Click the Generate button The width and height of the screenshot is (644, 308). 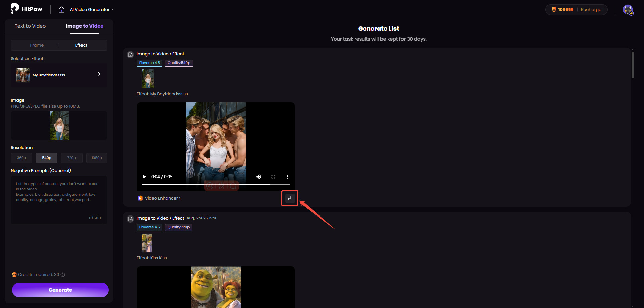[x=60, y=290]
